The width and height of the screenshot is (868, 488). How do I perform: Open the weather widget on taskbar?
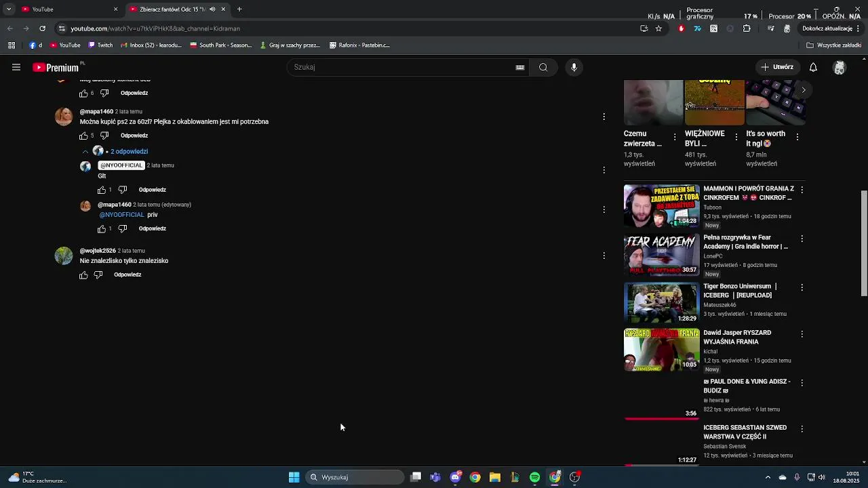pyautogui.click(x=37, y=477)
